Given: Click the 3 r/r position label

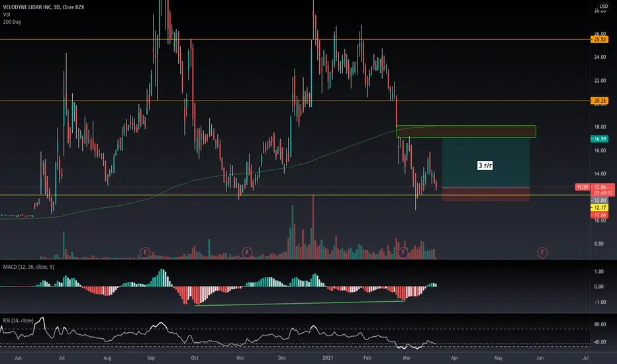Looking at the screenshot, I should pyautogui.click(x=485, y=165).
